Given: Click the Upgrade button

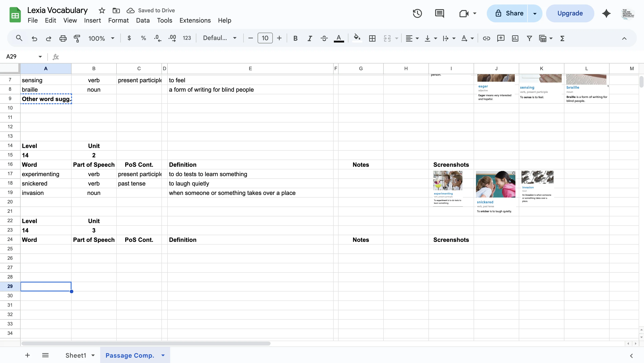Looking at the screenshot, I should click(x=570, y=13).
